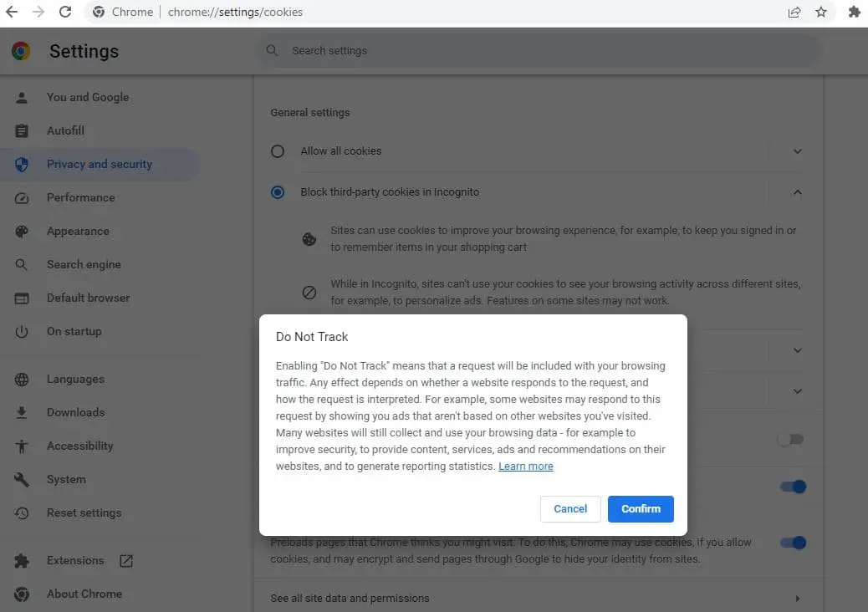
Task: Click the person icon for You and Google
Action: pos(22,97)
